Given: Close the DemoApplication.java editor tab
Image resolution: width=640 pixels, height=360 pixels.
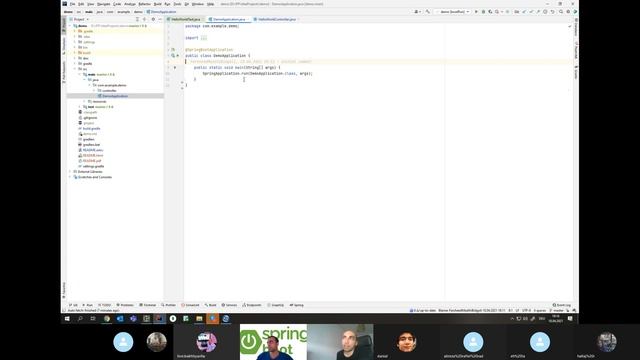Looking at the screenshot, I should tap(248, 19).
